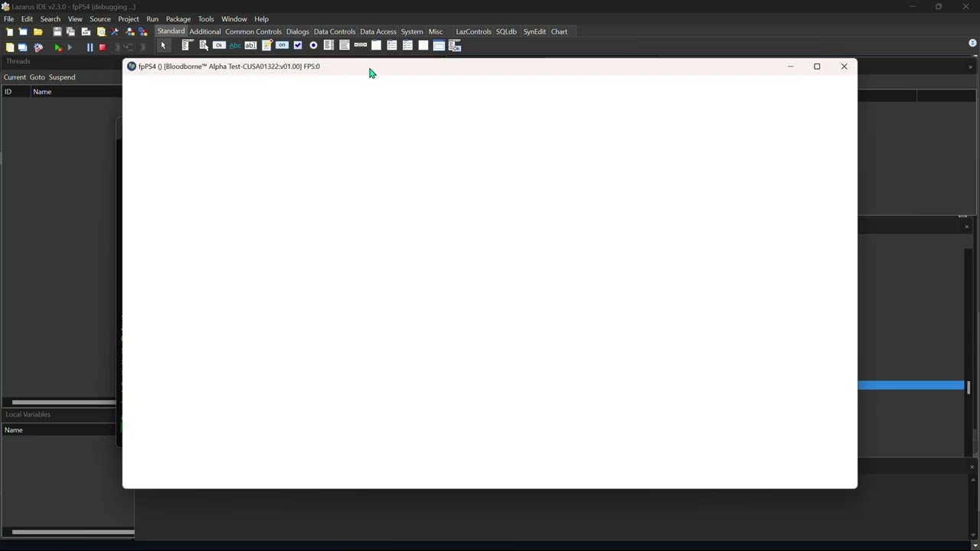Open the File menu
Viewport: 980px width, 551px height.
click(x=8, y=19)
